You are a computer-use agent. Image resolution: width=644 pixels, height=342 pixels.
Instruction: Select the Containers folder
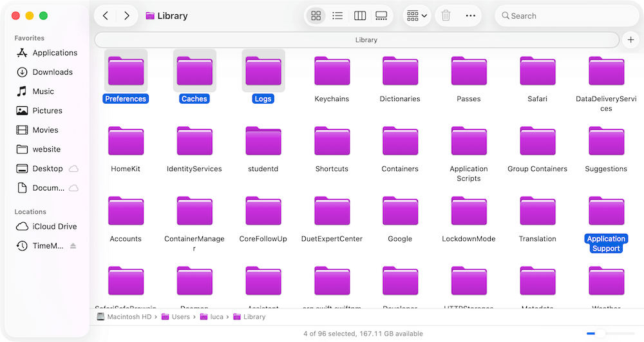click(x=400, y=148)
